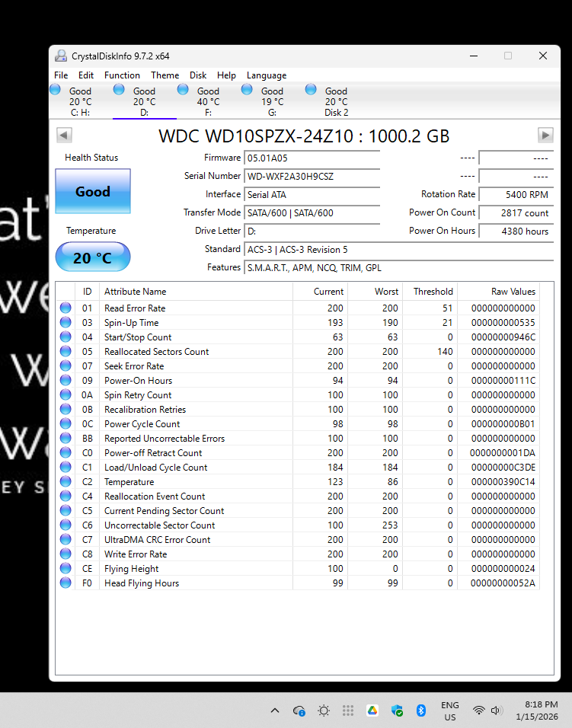
Task: Select the F: disk at 40 °C
Action: 207,101
